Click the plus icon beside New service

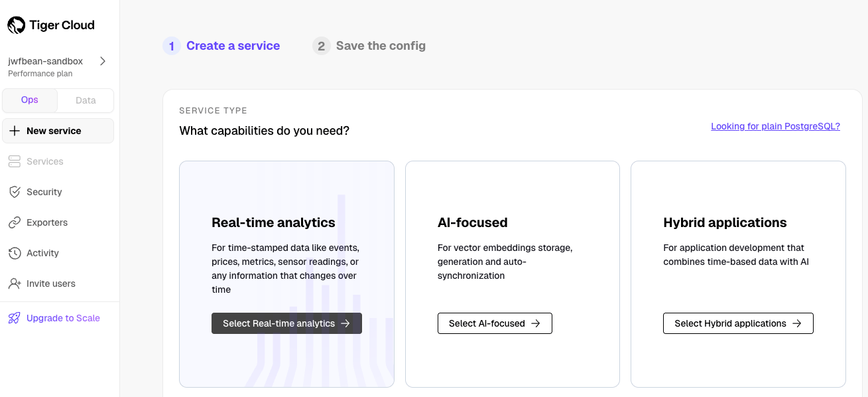[15, 131]
